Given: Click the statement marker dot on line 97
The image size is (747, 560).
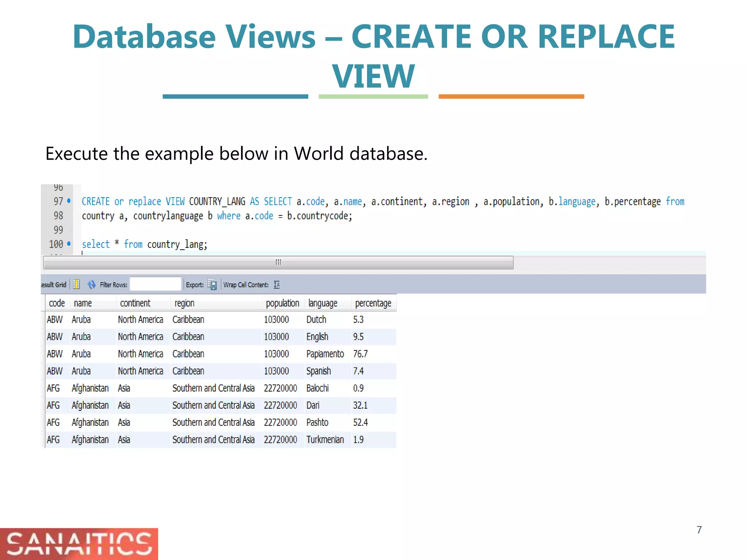Looking at the screenshot, I should point(69,201).
